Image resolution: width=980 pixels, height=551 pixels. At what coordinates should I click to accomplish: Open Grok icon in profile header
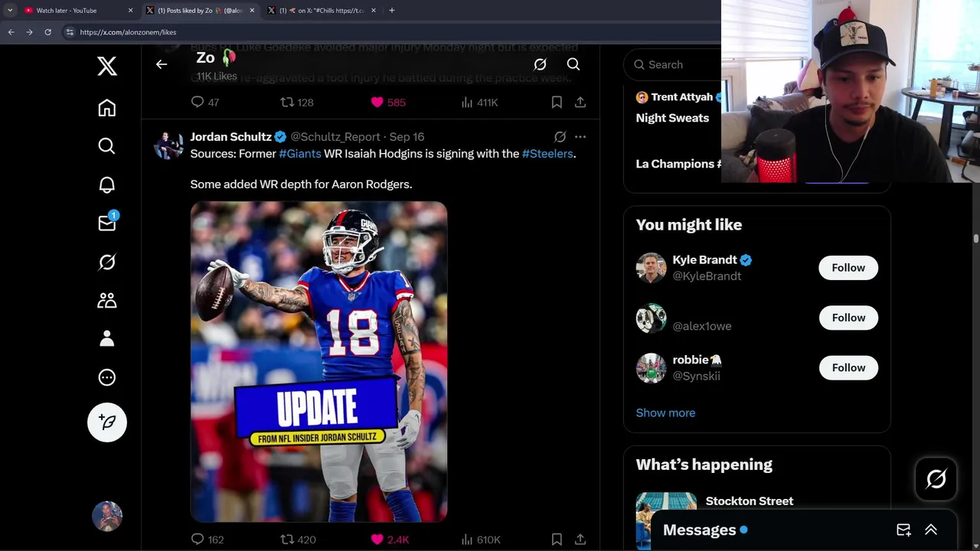[x=540, y=64]
